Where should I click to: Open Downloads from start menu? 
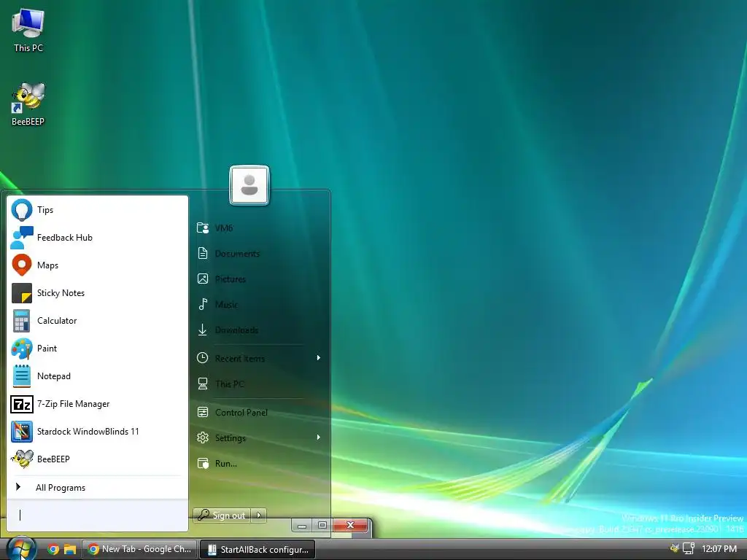tap(259, 330)
